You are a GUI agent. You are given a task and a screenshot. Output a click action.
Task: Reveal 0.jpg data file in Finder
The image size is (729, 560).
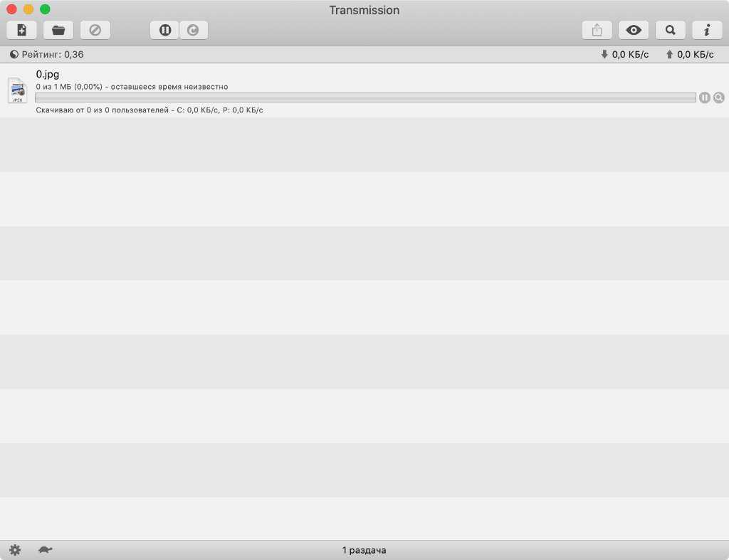click(x=718, y=97)
